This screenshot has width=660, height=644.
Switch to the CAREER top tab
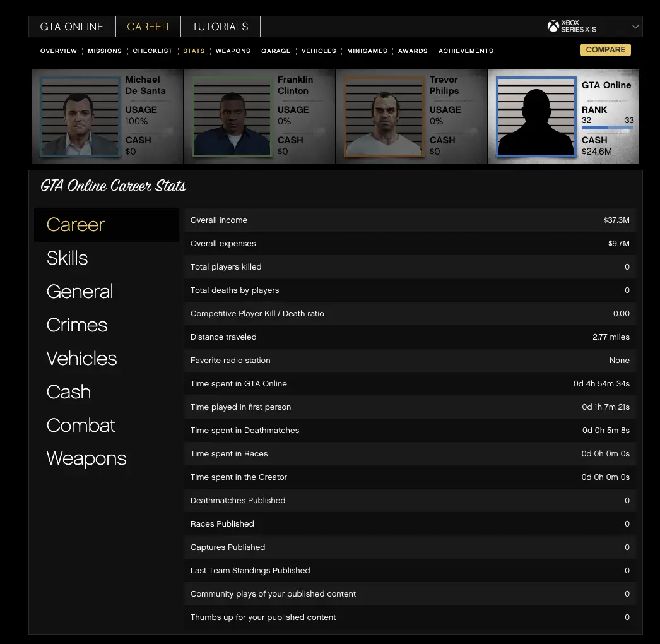148,27
